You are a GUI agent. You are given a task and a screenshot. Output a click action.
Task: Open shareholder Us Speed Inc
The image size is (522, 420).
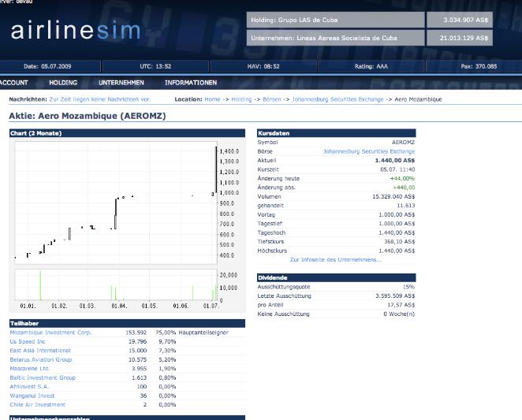coord(28,341)
